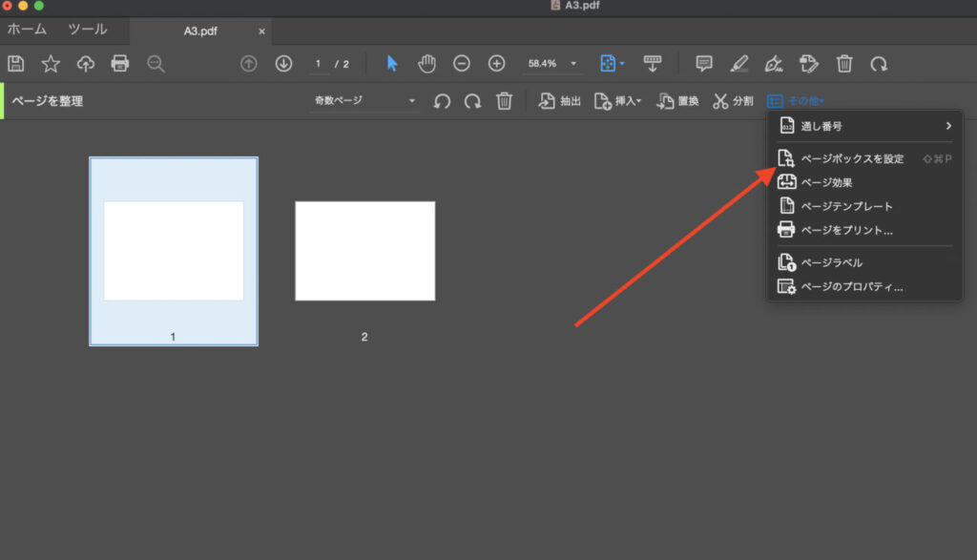Delete the selected page via trash icon
This screenshot has height=560, width=977.
click(x=505, y=100)
